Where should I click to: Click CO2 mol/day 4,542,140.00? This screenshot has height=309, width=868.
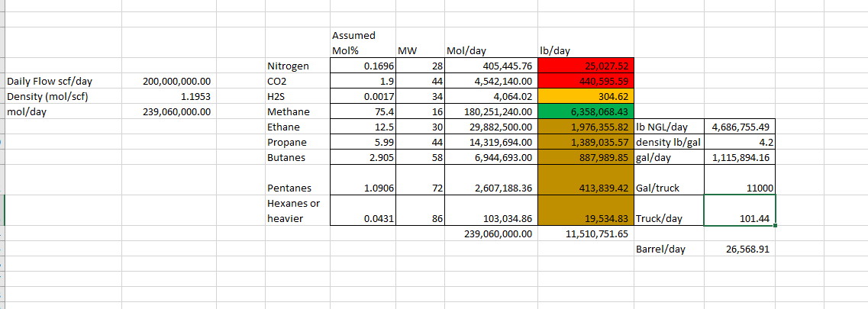tap(491, 82)
